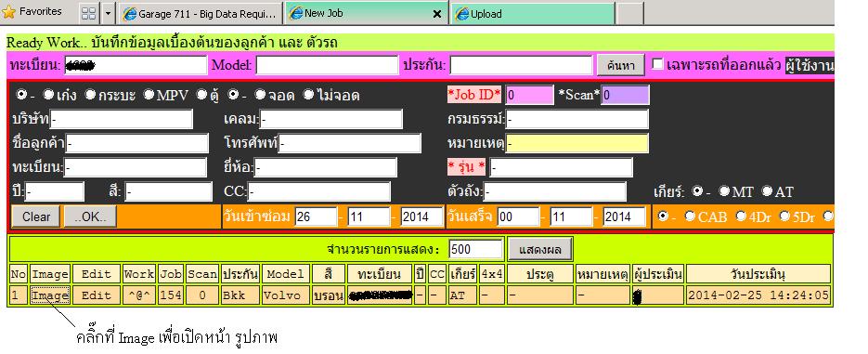Close the New Job tab
868x354 pixels.
pos(436,15)
